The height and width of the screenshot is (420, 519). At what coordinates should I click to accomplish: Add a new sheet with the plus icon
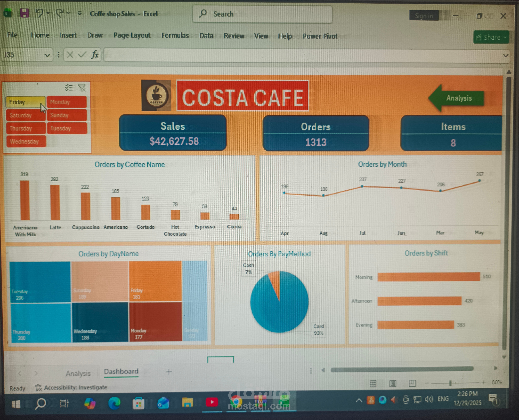click(169, 372)
